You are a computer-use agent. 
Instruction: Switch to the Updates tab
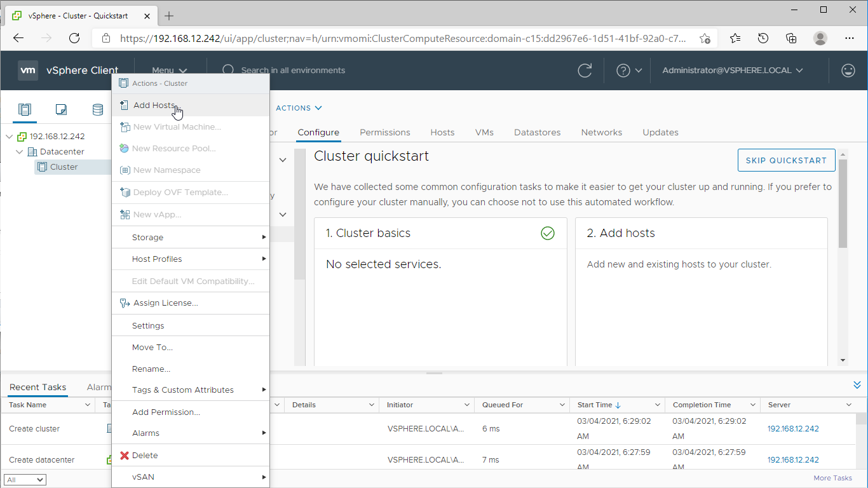point(660,132)
